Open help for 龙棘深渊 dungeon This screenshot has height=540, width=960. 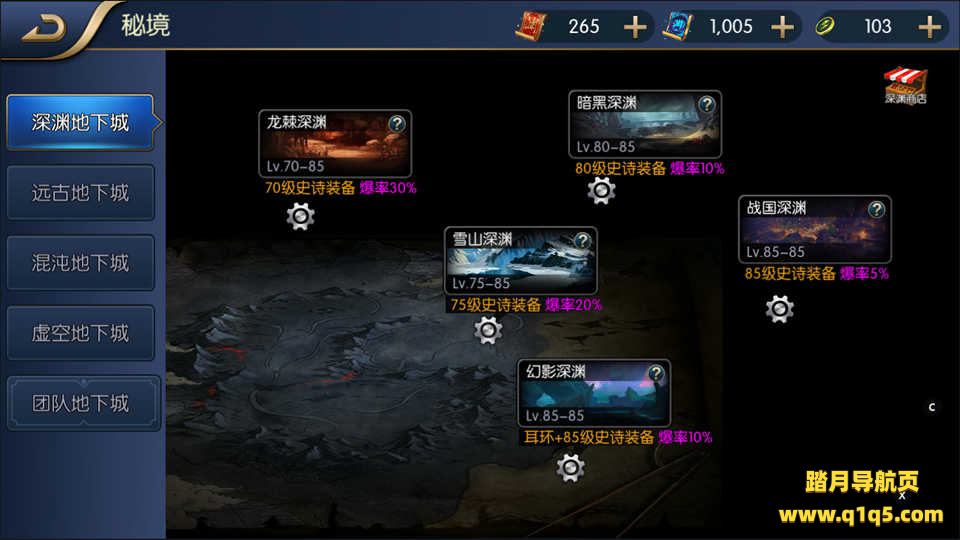tap(397, 124)
